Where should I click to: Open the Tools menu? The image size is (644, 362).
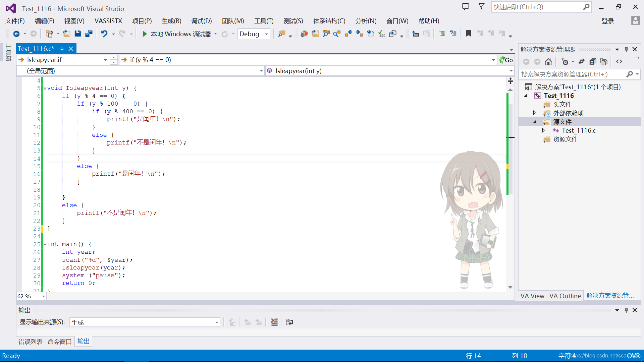[x=264, y=21]
